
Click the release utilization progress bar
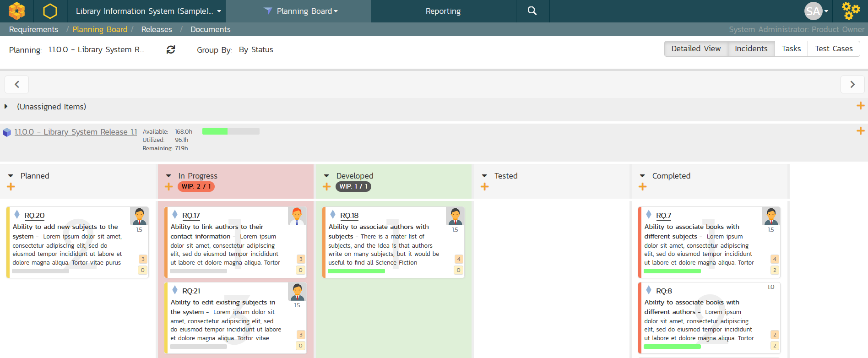[x=231, y=131]
